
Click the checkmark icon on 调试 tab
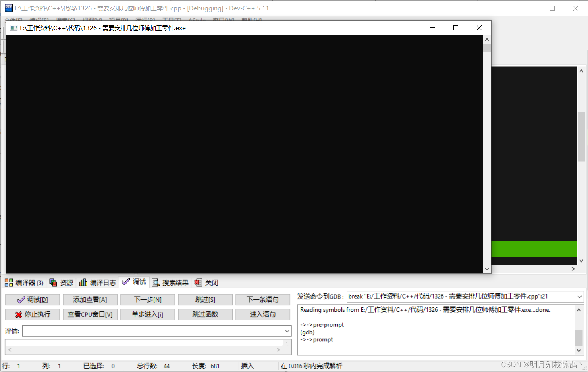point(126,282)
